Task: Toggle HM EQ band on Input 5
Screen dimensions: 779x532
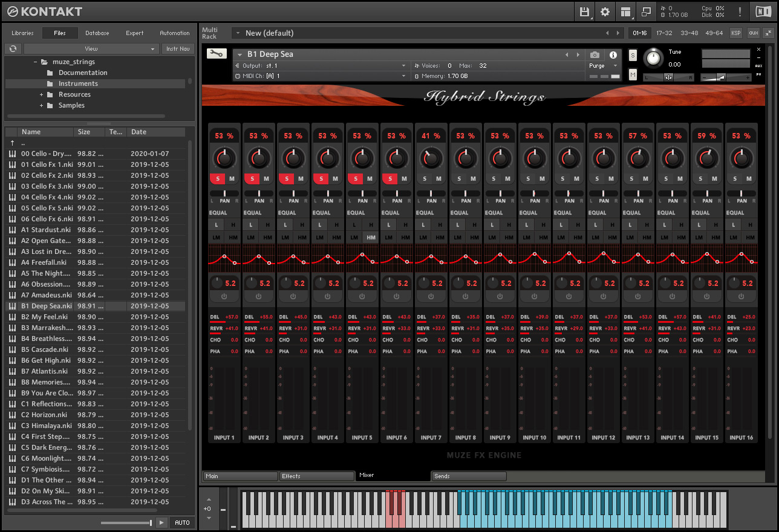Action: 371,238
